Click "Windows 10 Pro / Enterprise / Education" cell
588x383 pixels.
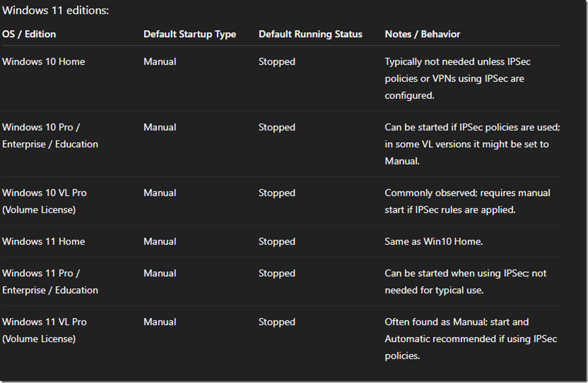50,136
